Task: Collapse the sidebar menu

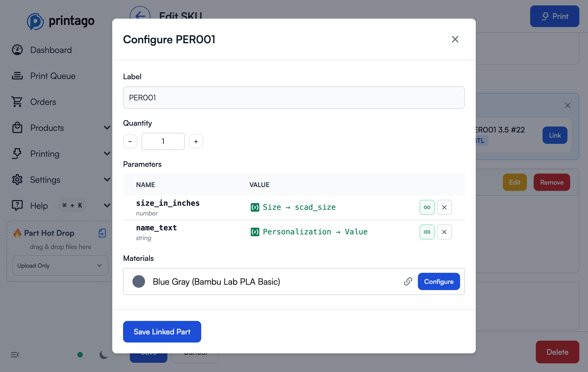Action: pos(15,355)
